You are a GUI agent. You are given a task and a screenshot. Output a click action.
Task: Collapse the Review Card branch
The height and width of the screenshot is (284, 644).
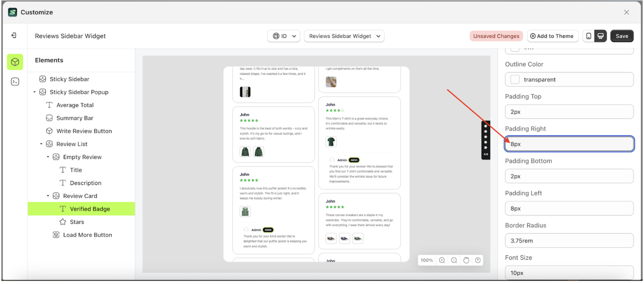(48, 196)
